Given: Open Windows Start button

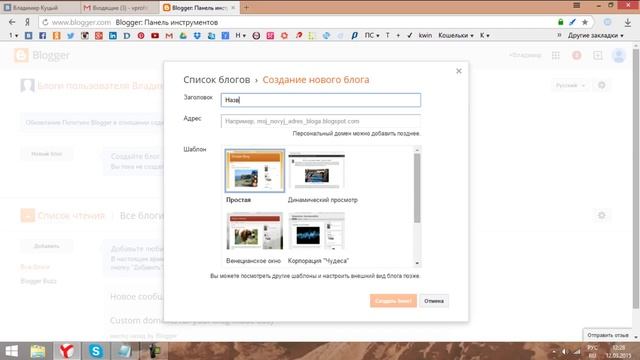Looking at the screenshot, I should 11,351.
